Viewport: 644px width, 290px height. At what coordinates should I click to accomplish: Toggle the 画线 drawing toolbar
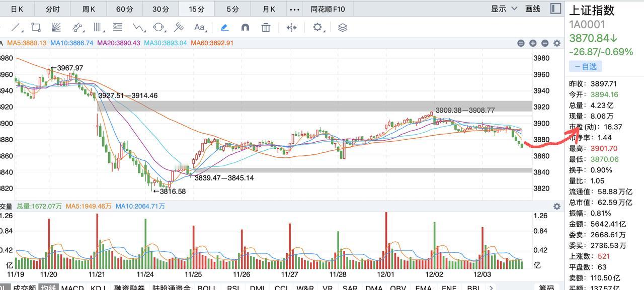(x=532, y=9)
